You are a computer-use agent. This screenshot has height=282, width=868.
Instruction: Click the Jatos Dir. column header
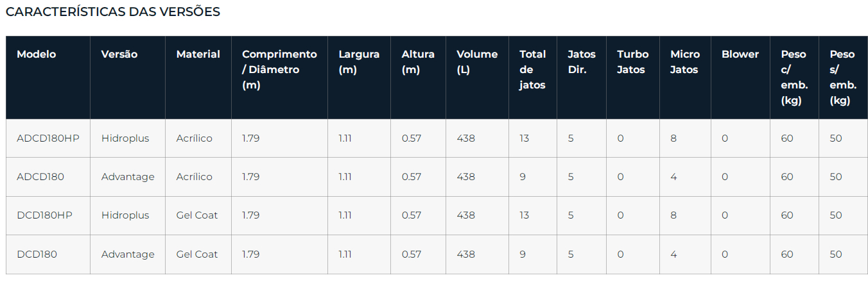[x=582, y=62]
